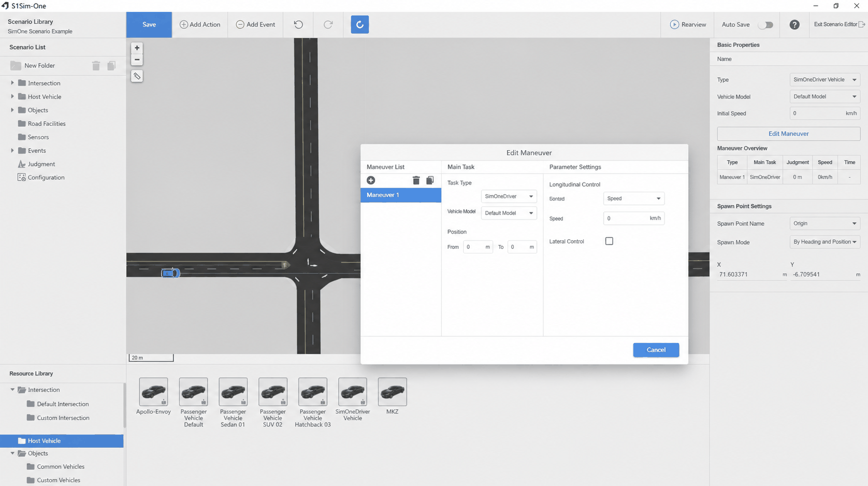Click the blue host vehicle on the road
The width and height of the screenshot is (868, 486).
[170, 273]
